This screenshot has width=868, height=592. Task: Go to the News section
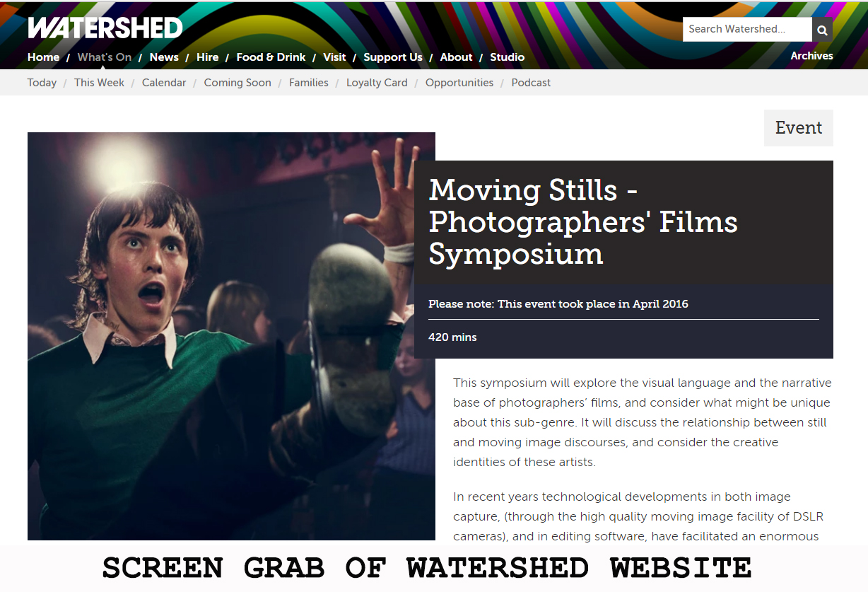(164, 57)
